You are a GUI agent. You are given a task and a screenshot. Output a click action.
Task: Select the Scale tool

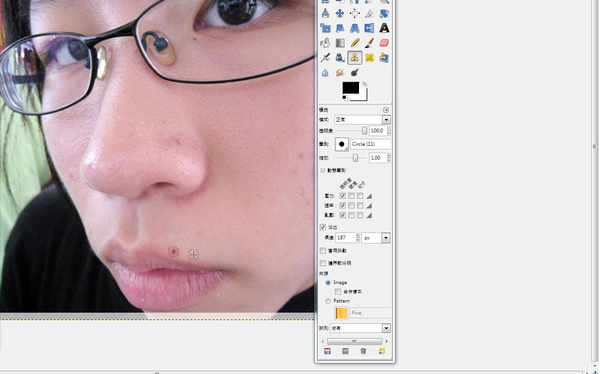tap(325, 28)
